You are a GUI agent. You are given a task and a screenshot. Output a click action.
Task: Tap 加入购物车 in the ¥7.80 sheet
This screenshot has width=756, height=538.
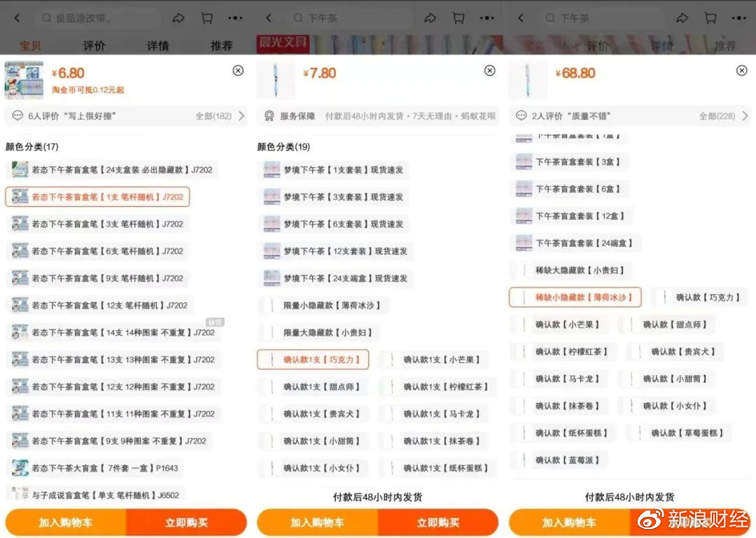click(x=317, y=523)
